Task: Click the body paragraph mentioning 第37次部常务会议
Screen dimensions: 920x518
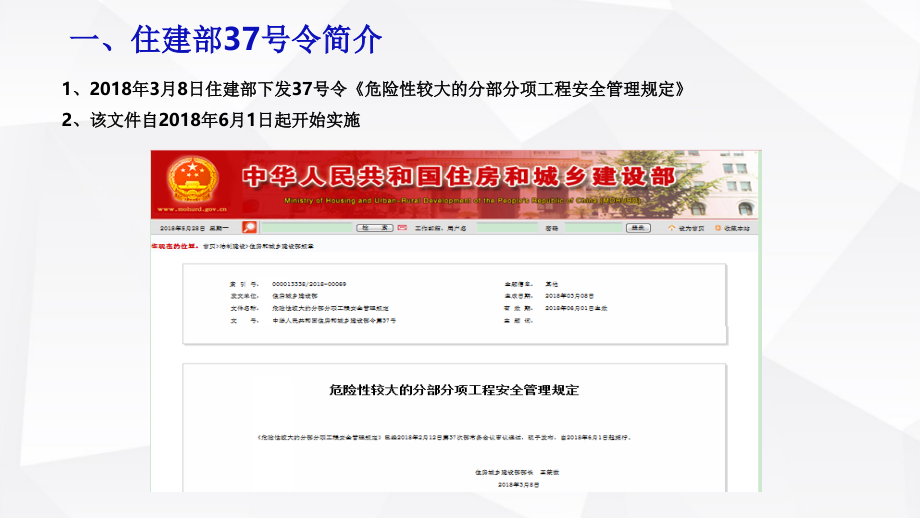Action: coord(444,438)
